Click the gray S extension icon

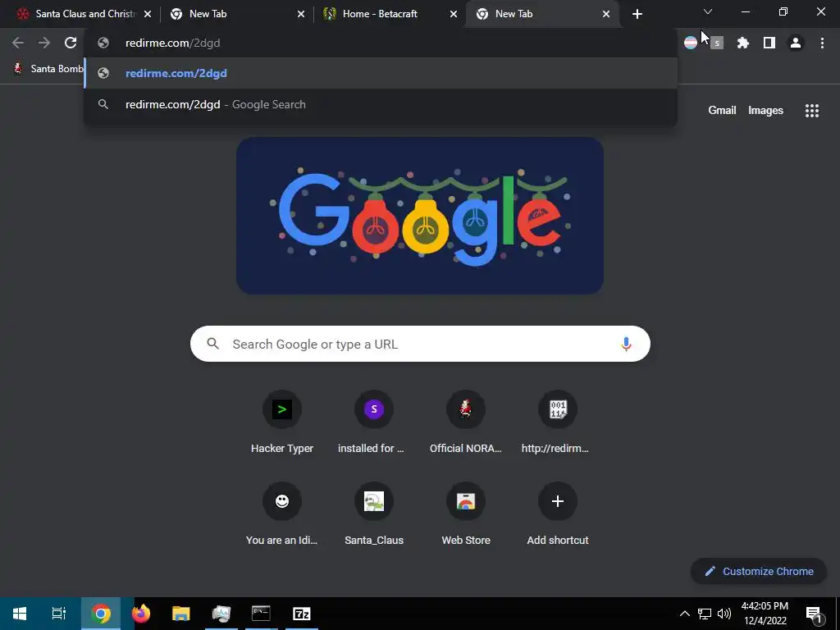click(717, 43)
